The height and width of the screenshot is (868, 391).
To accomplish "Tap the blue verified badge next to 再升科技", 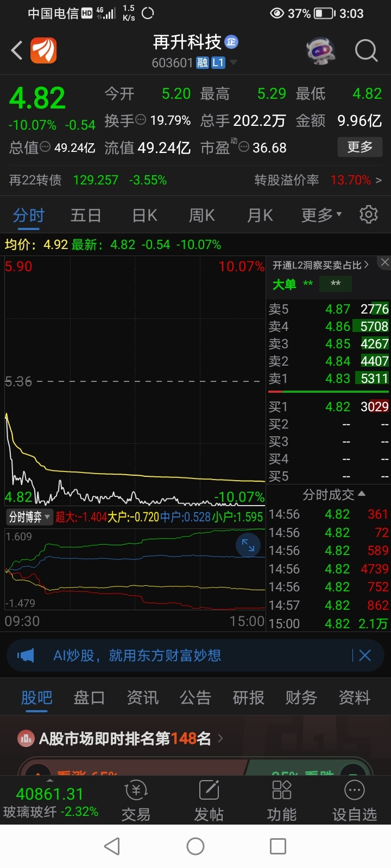I will click(231, 42).
